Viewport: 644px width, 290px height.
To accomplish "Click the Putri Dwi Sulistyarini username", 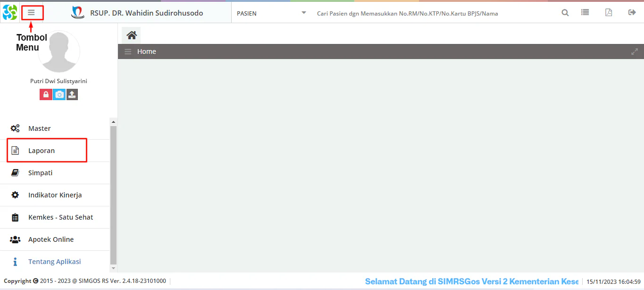I will tap(59, 81).
